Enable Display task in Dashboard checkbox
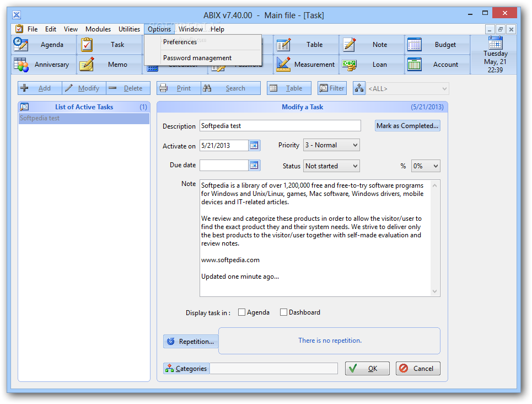The height and width of the screenshot is (404, 532). pos(283,312)
